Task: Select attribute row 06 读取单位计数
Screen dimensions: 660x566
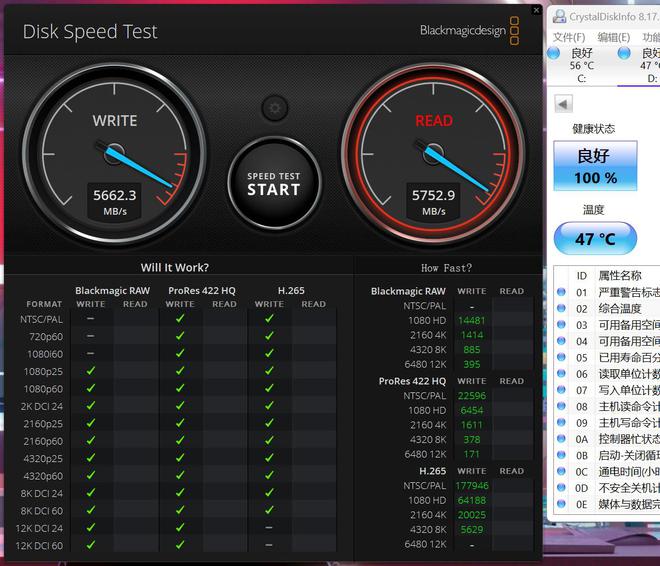Action: 607,374
